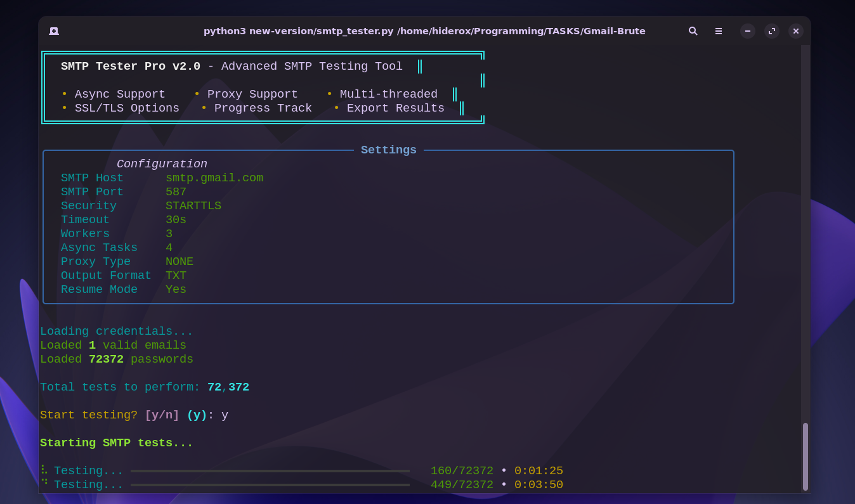Click the first Testing progress bar
Viewport: 855px width, 504px height.
point(270,470)
